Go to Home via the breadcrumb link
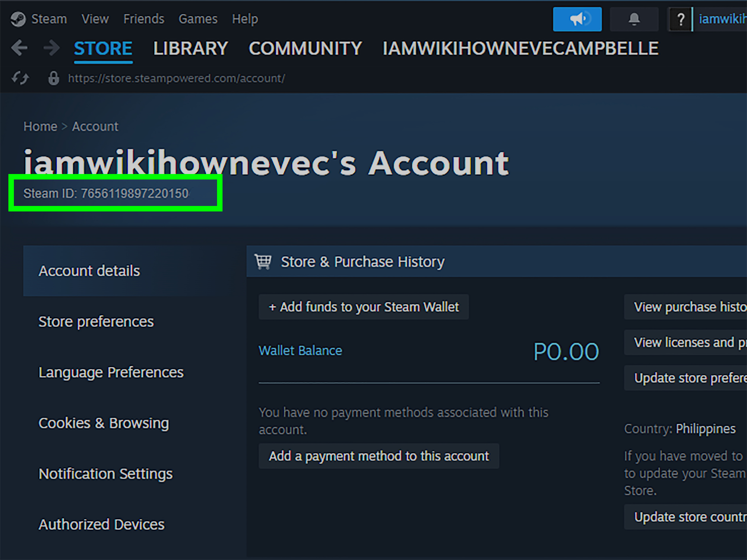 (x=40, y=126)
